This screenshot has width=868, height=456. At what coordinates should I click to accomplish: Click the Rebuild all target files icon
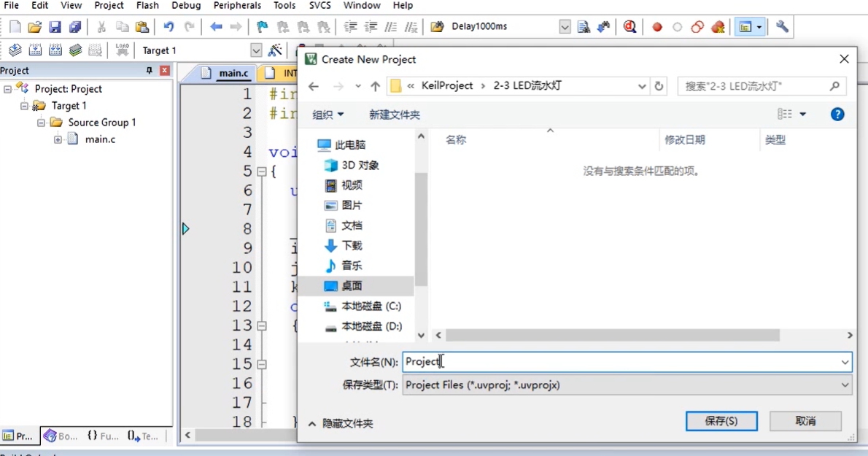(x=55, y=50)
